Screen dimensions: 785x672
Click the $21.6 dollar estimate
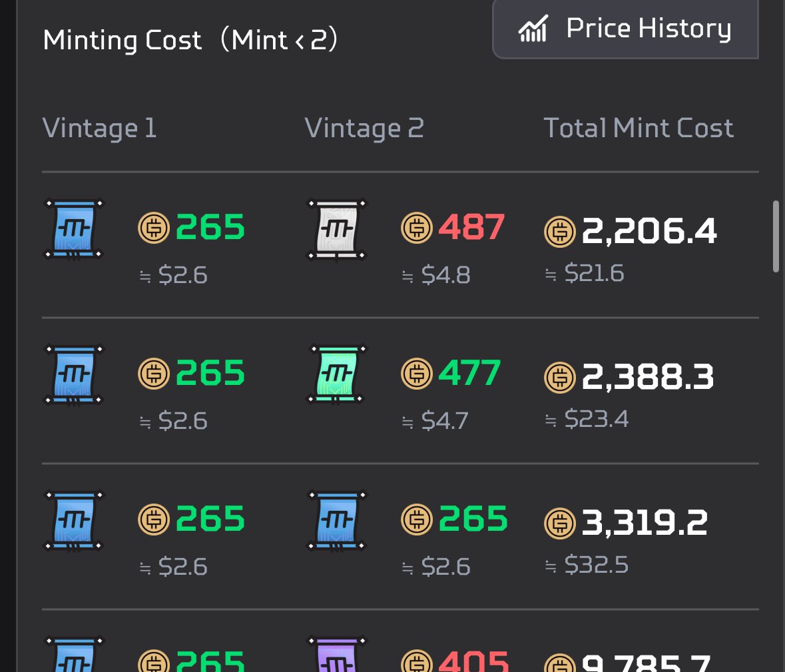click(x=594, y=274)
